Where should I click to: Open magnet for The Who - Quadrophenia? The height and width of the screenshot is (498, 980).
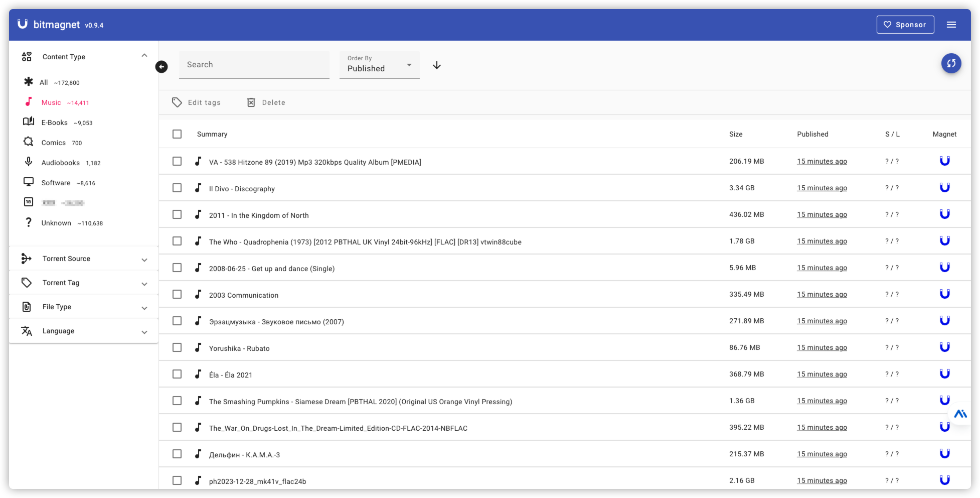[944, 241]
